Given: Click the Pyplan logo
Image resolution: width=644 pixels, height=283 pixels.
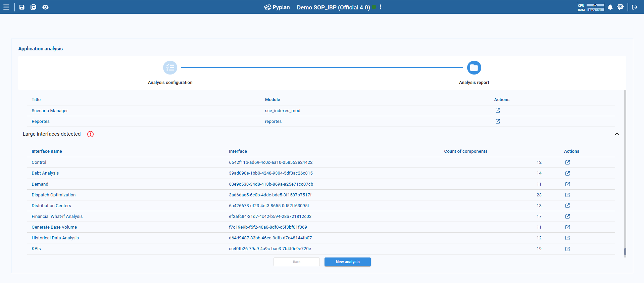Looking at the screenshot, I should 277,7.
